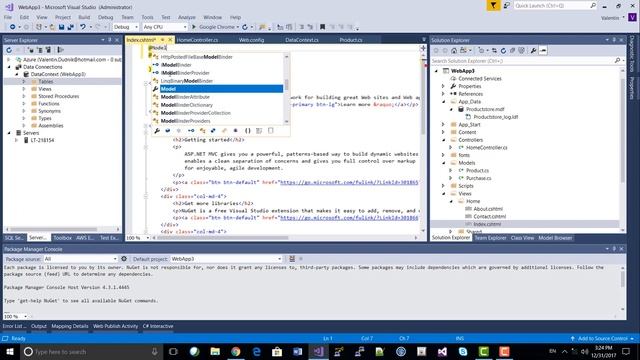Toggle class filter in IntelliSense bar
The image size is (640, 360).
pos(202,131)
